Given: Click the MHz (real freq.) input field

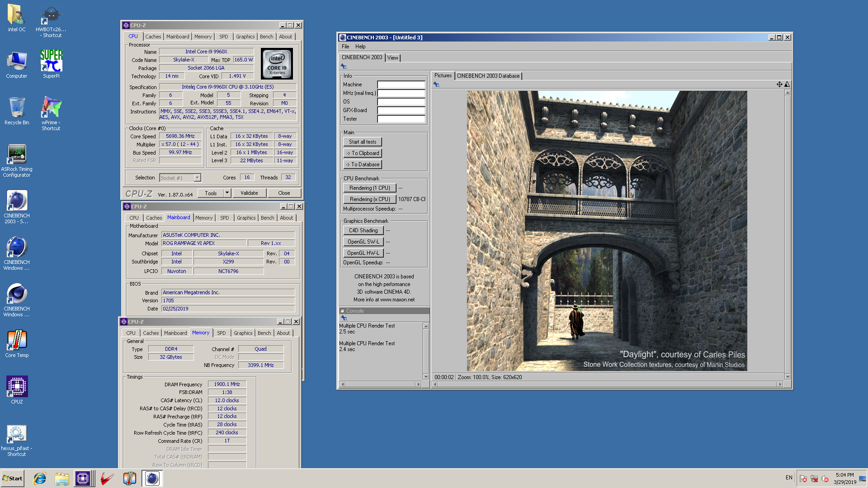Looking at the screenshot, I should pos(401,93).
